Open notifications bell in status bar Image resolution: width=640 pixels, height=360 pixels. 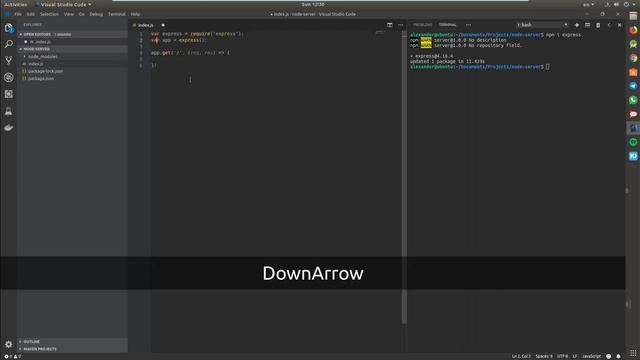point(618,356)
